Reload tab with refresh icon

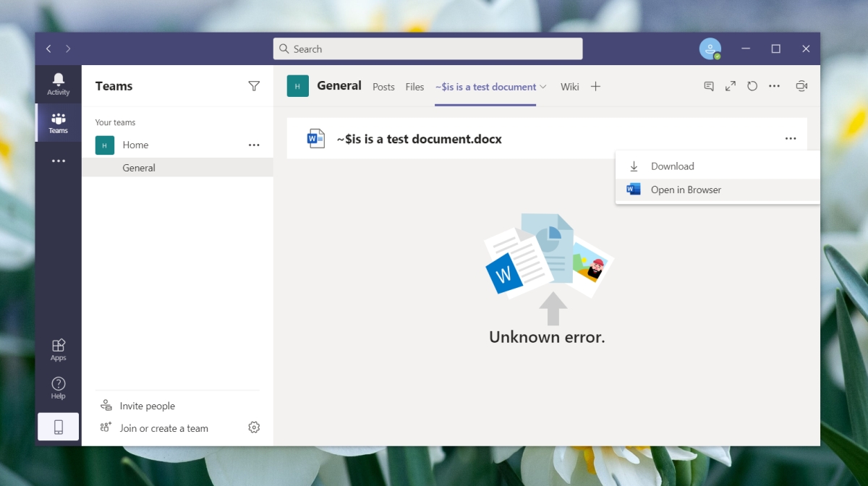(x=752, y=86)
